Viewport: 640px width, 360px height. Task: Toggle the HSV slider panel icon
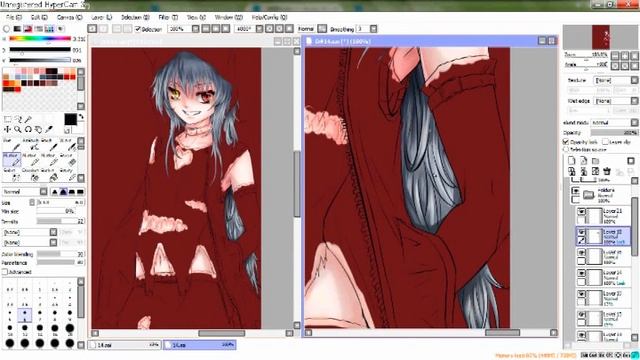click(28, 29)
